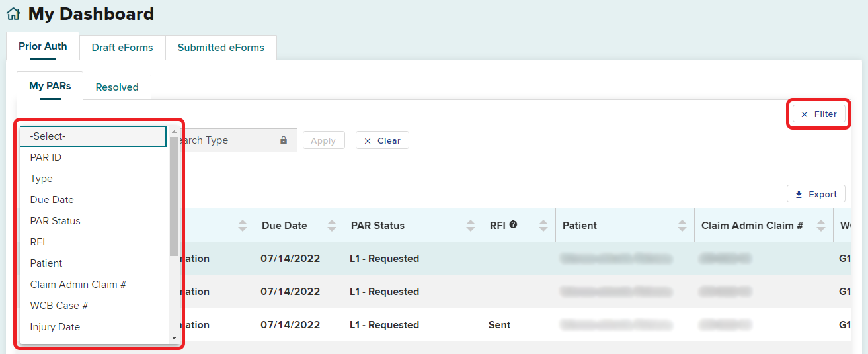Open the Submitted eForms tab
868x354 pixels.
point(221,48)
